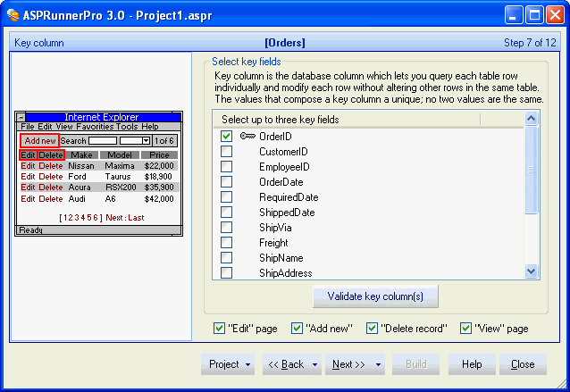570x392 pixels.
Task: Click the ASPRunnerPro app icon in title bar
Action: tap(13, 15)
